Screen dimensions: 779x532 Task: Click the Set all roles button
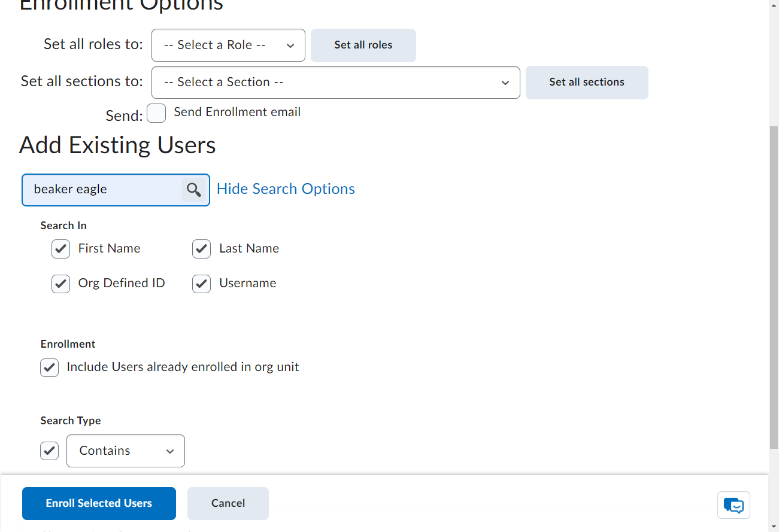(363, 45)
